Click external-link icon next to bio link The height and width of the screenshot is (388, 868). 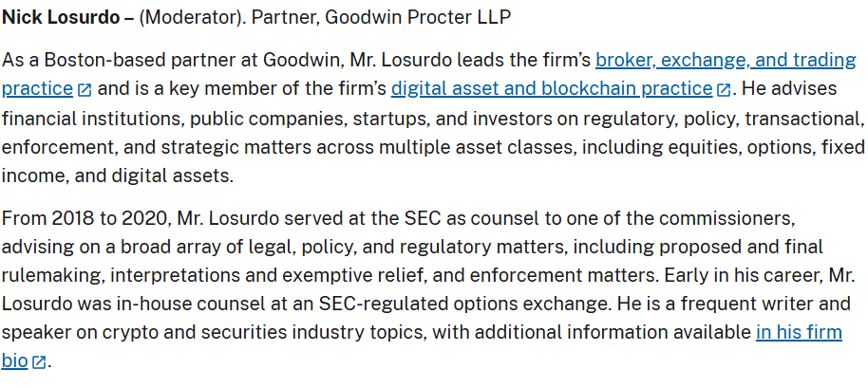(39, 362)
